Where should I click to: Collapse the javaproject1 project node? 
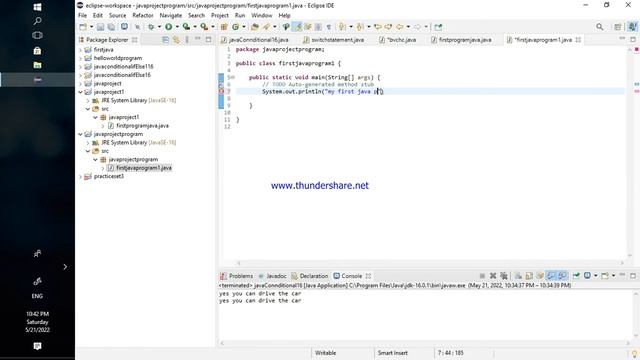tap(80, 92)
